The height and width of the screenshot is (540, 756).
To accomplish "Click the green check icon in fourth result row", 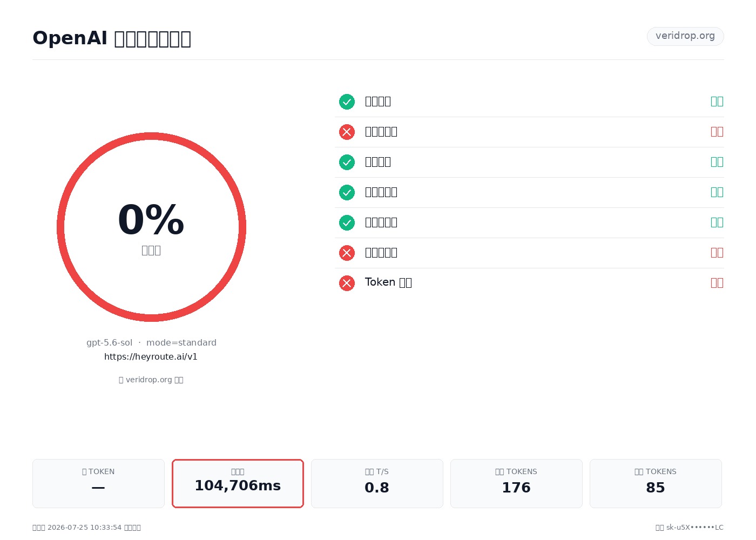I will point(347,192).
